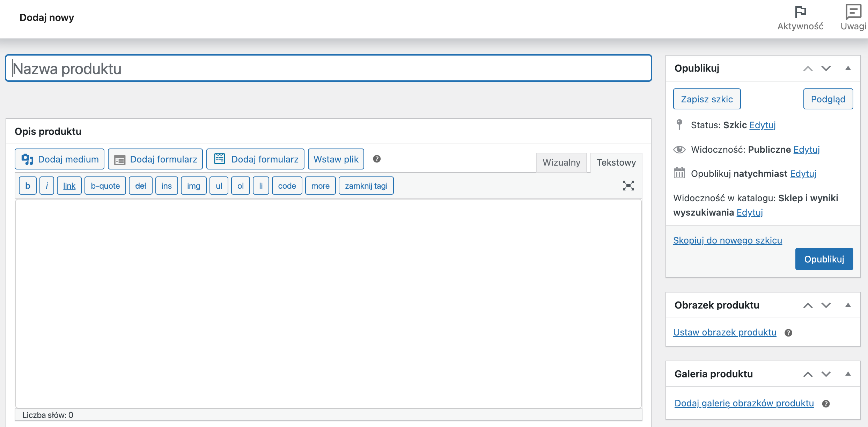Screen dimensions: 868x427
Task: Click Skopiuj do nowego szkicu link
Action: (728, 240)
